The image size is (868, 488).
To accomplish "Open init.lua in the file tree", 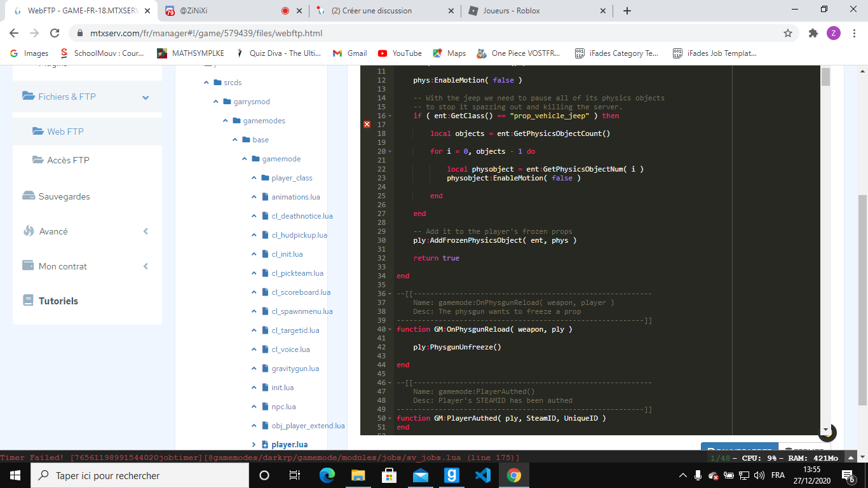I will coord(282,388).
